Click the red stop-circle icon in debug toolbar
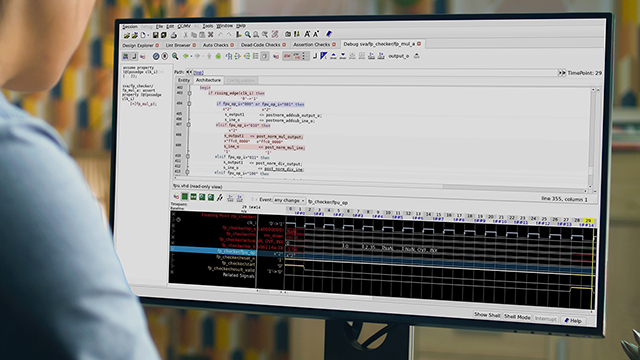The image size is (640, 360). pyautogui.click(x=165, y=56)
